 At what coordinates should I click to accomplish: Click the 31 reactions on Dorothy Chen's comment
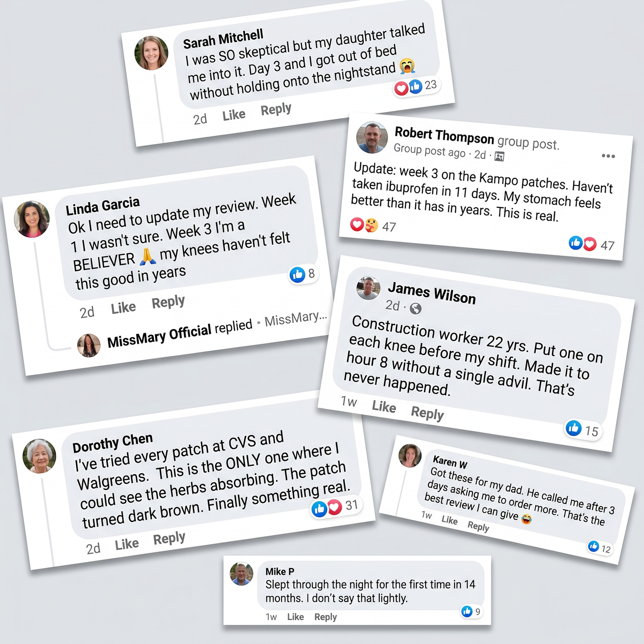click(336, 507)
